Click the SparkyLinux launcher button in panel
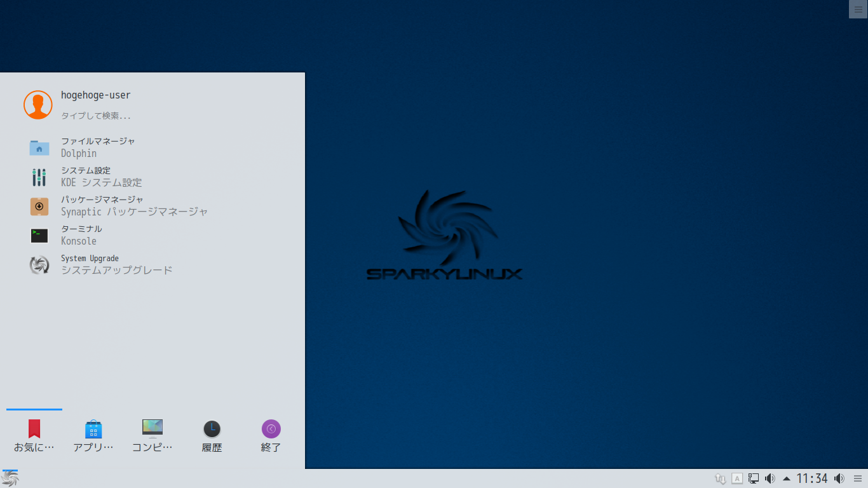The height and width of the screenshot is (488, 868). click(10, 478)
